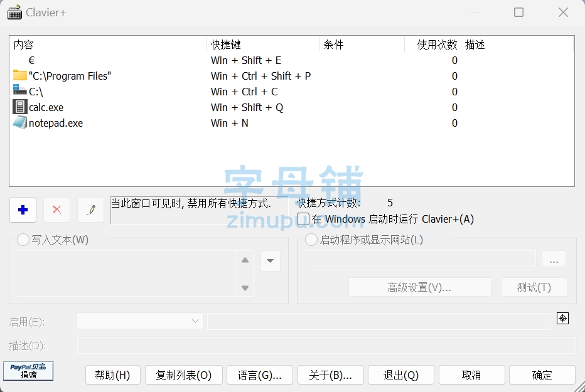Click the usage count 0 for notepad.exe
585x392 pixels.
tap(454, 123)
